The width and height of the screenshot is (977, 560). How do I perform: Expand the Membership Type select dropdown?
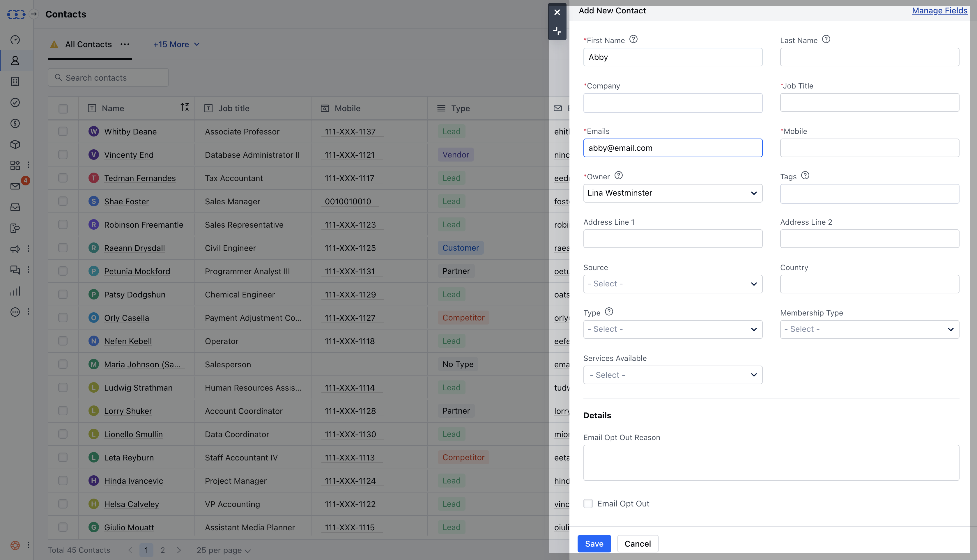(x=869, y=329)
